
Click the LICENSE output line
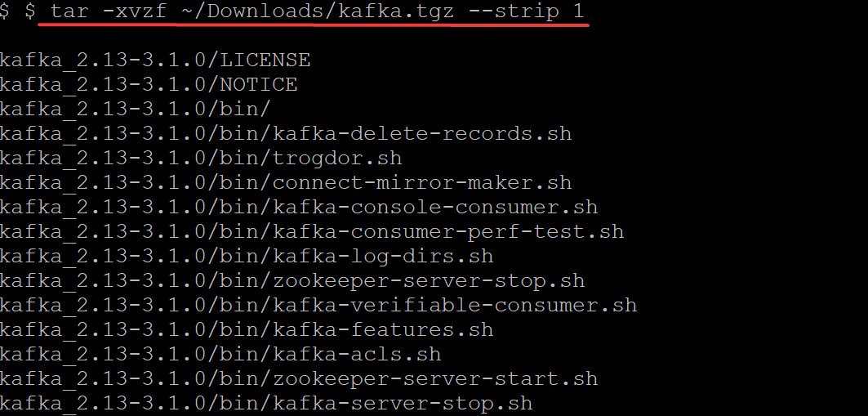[x=155, y=60]
